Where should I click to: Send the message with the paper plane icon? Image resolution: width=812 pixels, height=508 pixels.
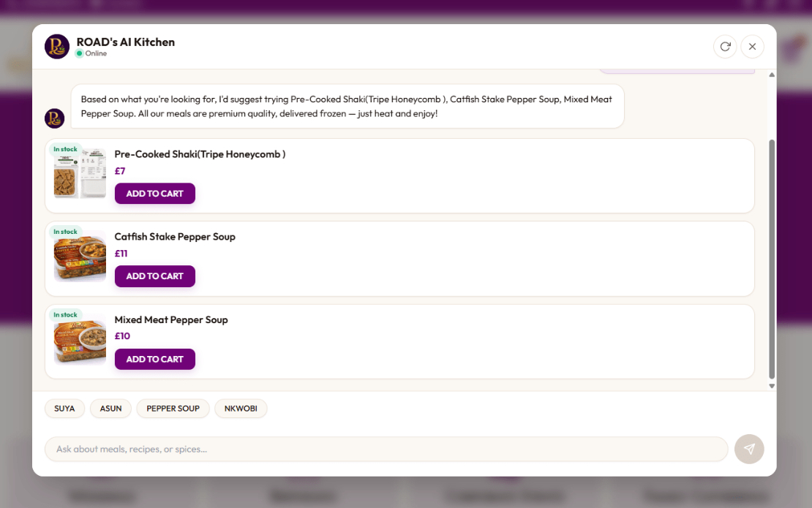click(749, 449)
